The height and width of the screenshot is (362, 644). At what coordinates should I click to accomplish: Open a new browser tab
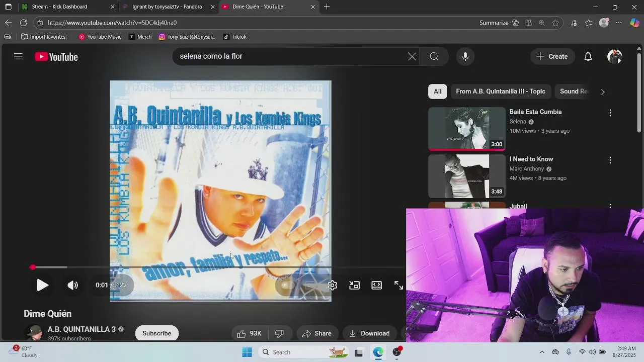click(x=327, y=7)
